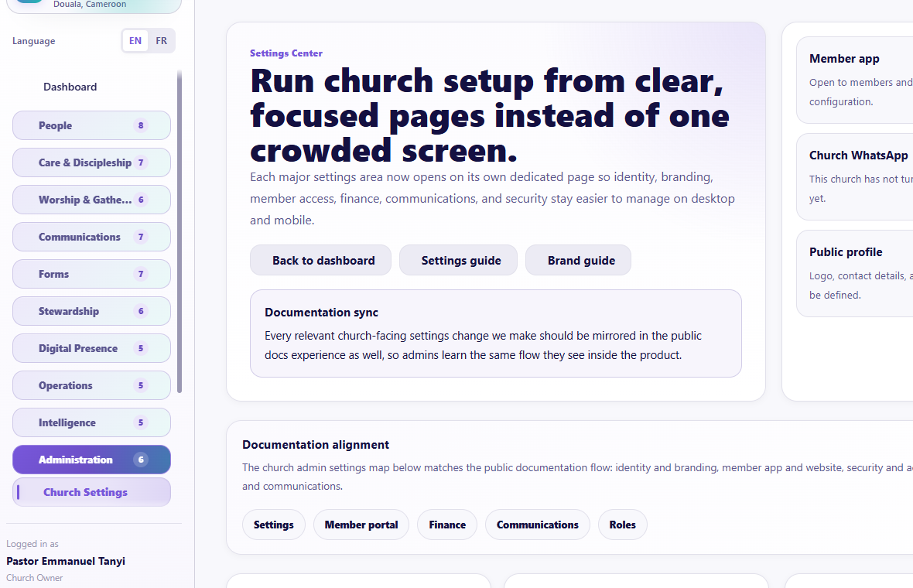
Task: Expand the sidebar Communications group
Action: [x=91, y=237]
